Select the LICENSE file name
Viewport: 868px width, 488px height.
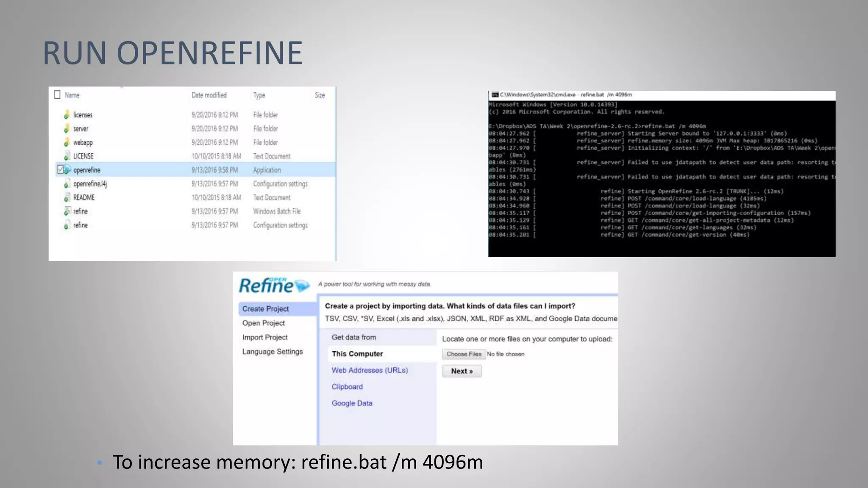(x=83, y=156)
